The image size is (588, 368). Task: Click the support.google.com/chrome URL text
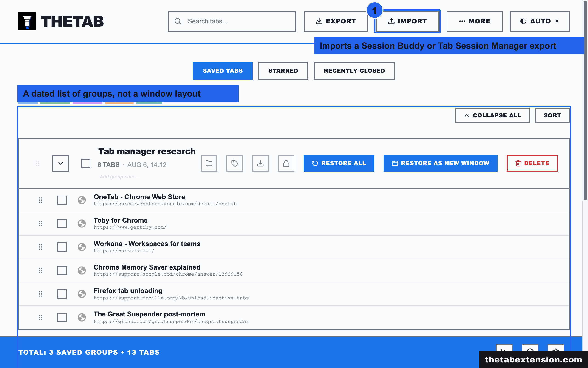[168, 274]
